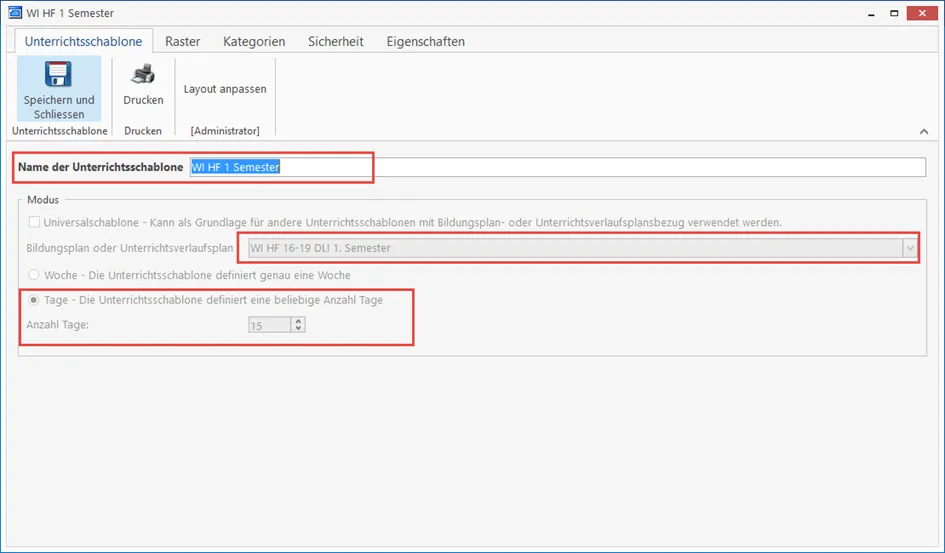Open the Bildungsplan oder Unterrichtsverlaufsplan dropdown arrow
The image size is (945, 553).
[909, 248]
